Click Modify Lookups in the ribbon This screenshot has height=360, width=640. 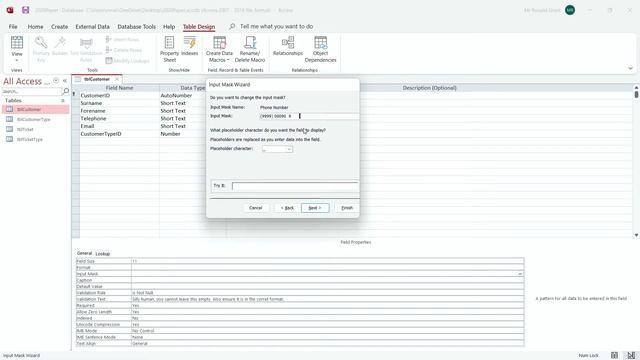pos(127,60)
